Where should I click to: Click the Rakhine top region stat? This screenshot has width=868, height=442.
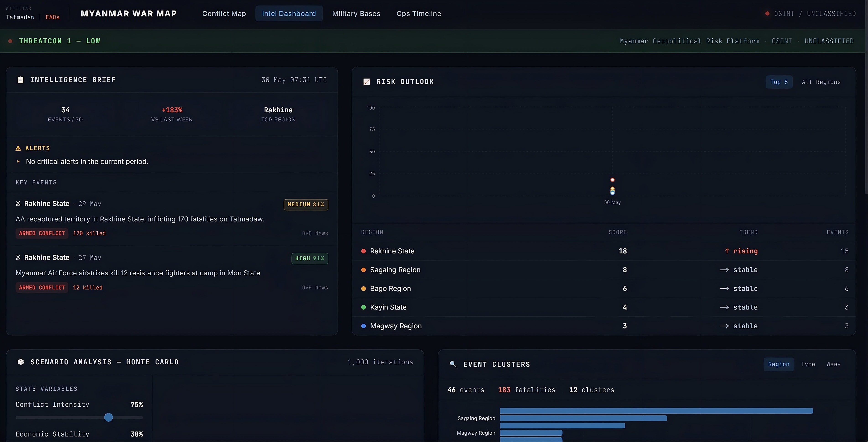click(278, 114)
